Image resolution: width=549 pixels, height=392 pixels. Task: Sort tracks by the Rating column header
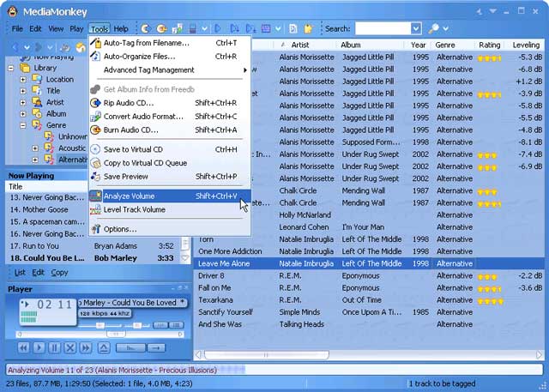pos(490,45)
